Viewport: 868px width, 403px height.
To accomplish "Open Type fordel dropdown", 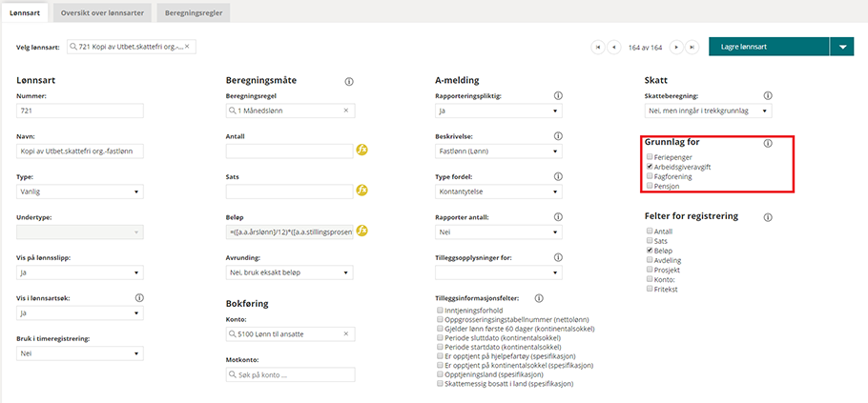I will pyautogui.click(x=499, y=191).
